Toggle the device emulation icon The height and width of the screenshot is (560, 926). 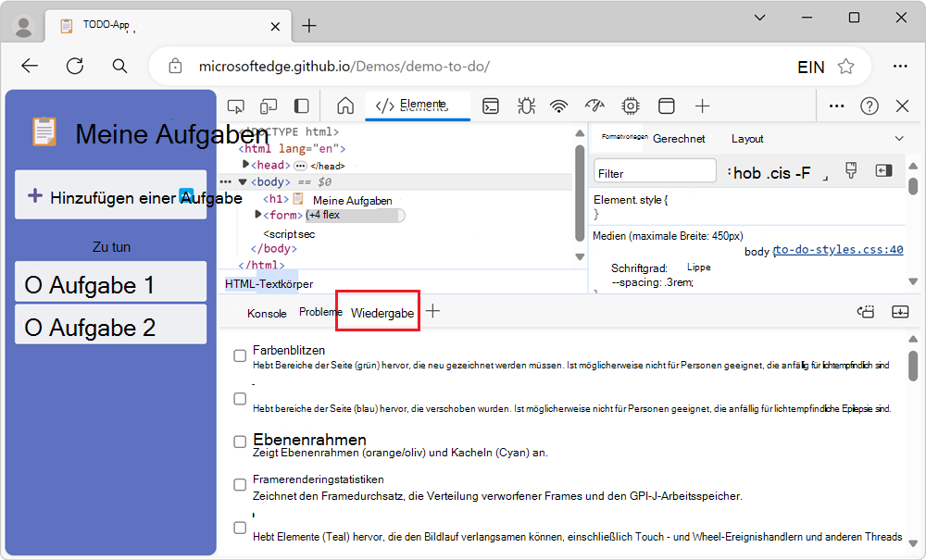coord(267,106)
